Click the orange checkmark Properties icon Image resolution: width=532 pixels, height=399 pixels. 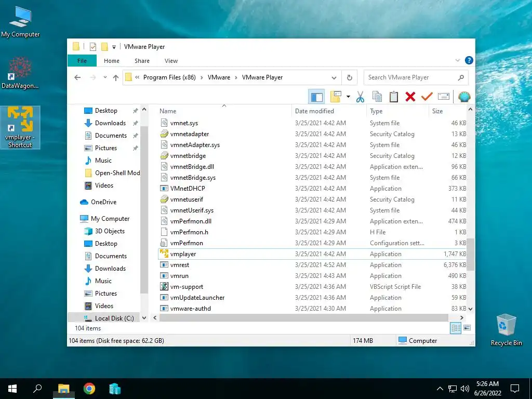pyautogui.click(x=427, y=97)
